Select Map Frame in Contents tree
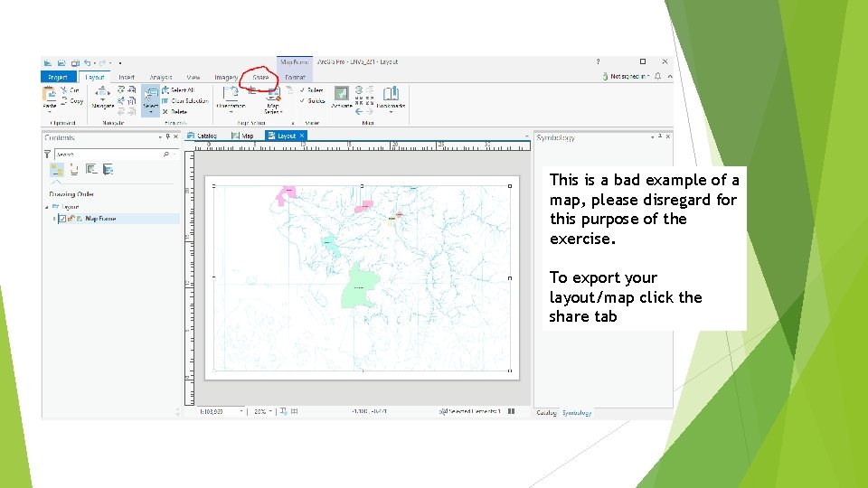 pyautogui.click(x=100, y=219)
